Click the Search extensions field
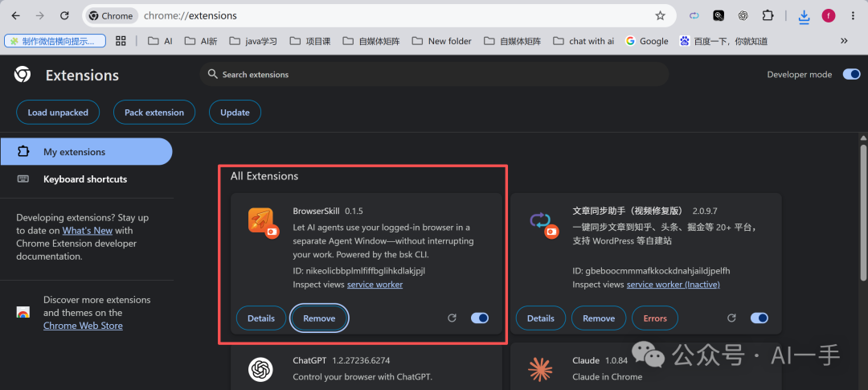Screen dimensions: 868x390 [x=434, y=74]
